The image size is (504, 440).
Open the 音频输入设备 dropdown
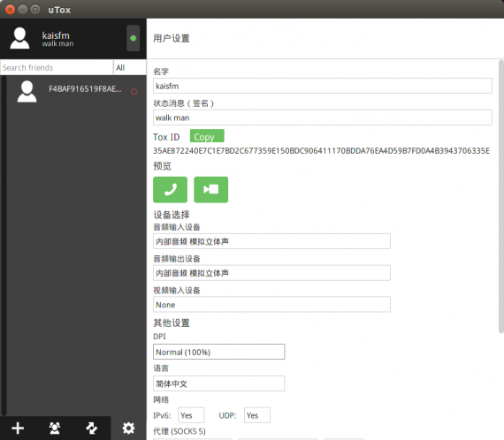271,241
